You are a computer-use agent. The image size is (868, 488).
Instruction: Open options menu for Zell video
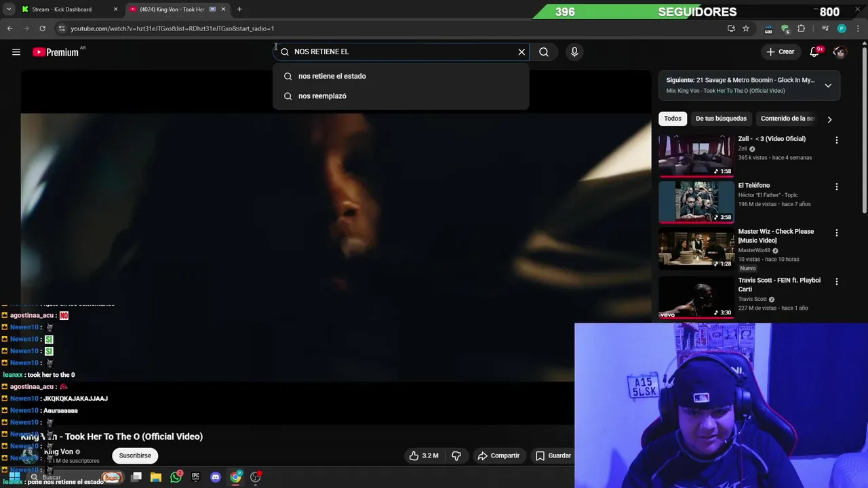836,140
